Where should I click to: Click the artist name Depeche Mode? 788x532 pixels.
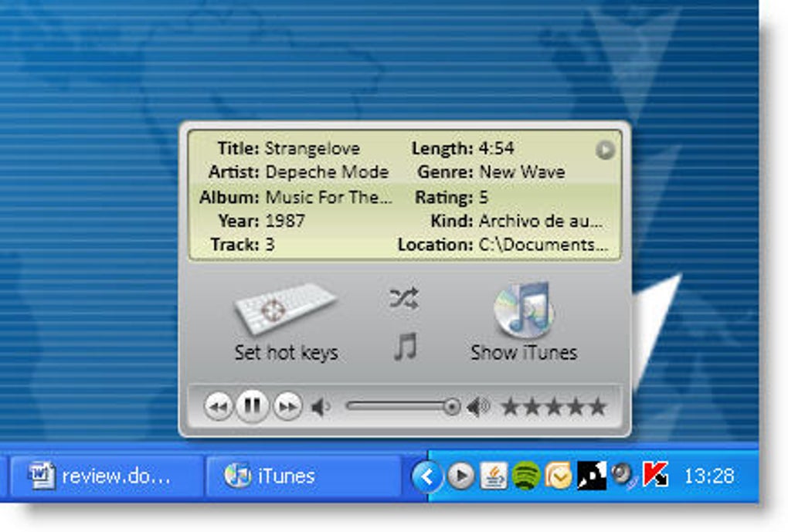pos(327,172)
